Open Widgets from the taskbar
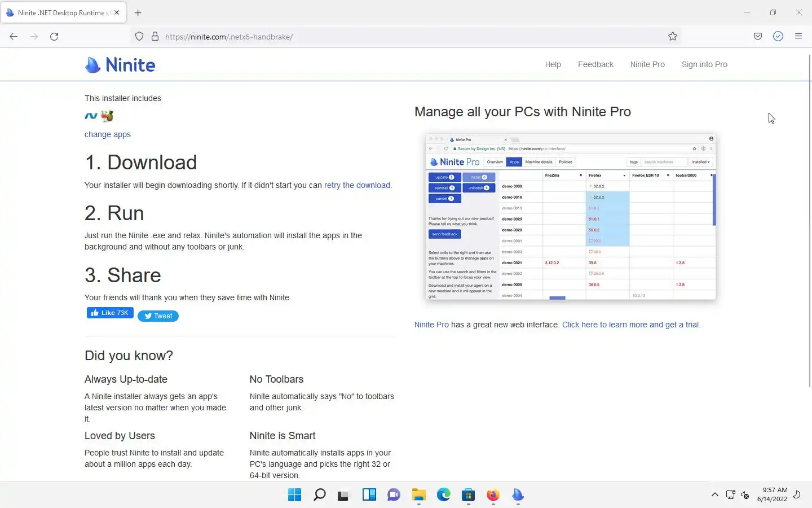Viewport: 812px width, 508px height. 369,495
